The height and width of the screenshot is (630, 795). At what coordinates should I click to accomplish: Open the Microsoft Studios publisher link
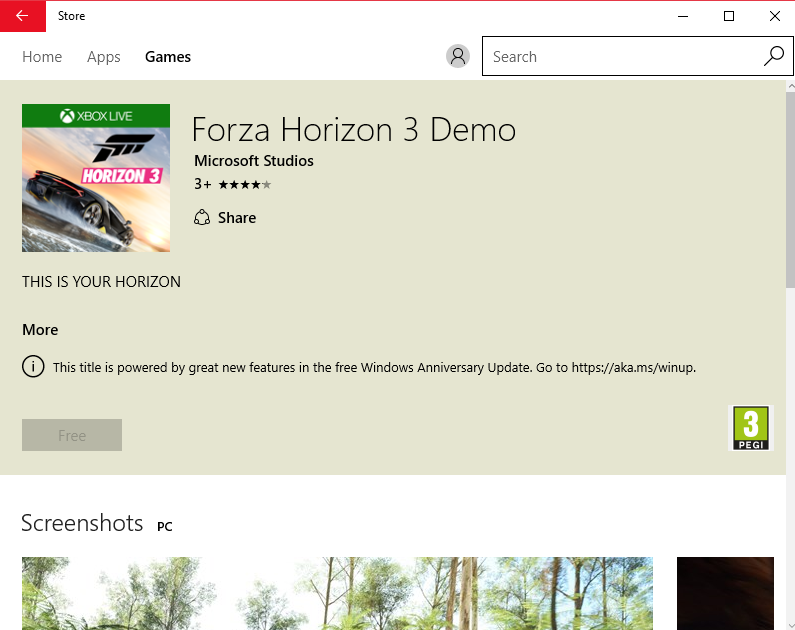click(254, 161)
